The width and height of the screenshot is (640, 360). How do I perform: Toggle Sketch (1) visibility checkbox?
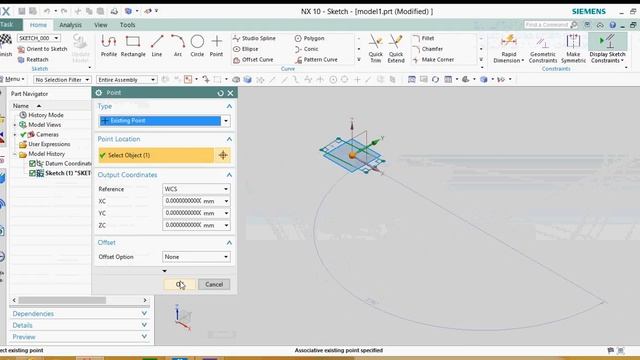32,173
